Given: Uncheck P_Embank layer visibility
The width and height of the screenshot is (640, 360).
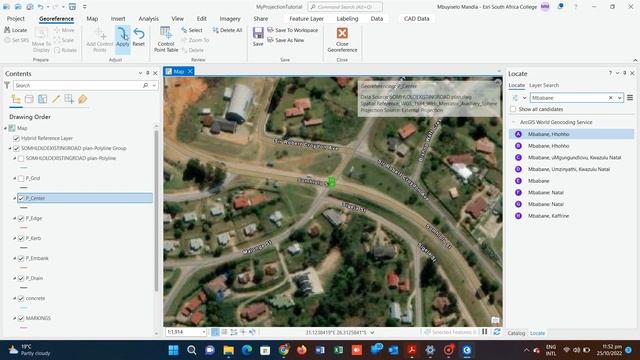Looking at the screenshot, I should [21, 258].
